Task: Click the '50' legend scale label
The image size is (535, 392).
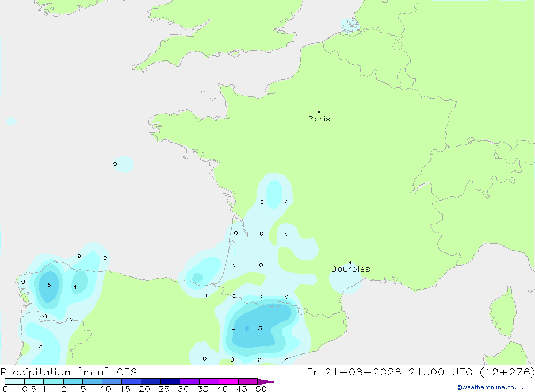Action: pos(261,389)
